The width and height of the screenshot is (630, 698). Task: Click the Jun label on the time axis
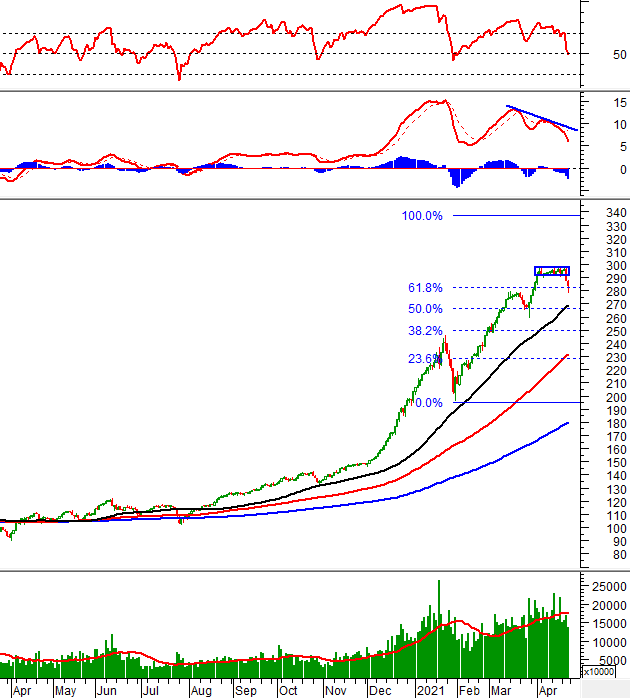[106, 691]
